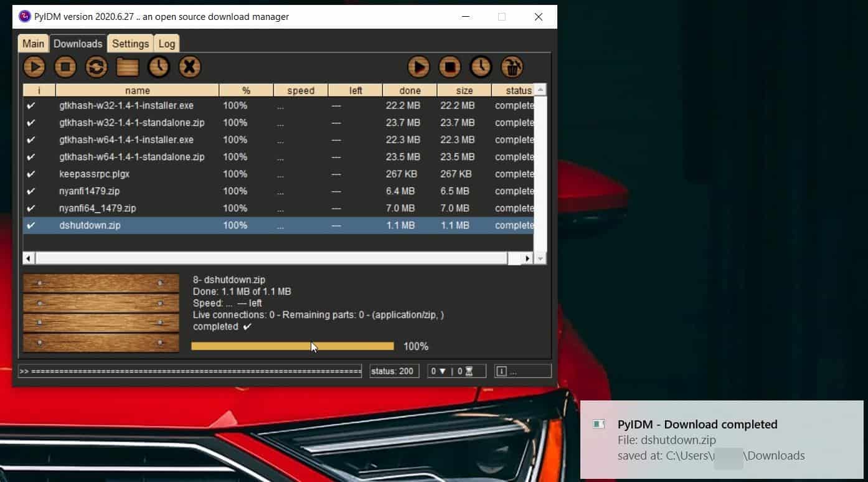Viewport: 868px width, 482px height.
Task: Stop all downloads with red stop icon
Action: tap(450, 67)
